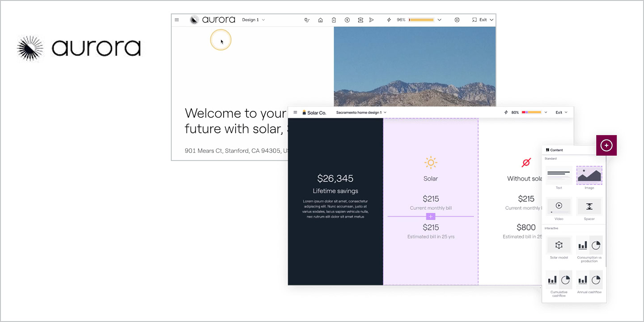Screen dimensions: 644x322
Task: Click the purple plus insert handle in Solar column
Action: [431, 216]
